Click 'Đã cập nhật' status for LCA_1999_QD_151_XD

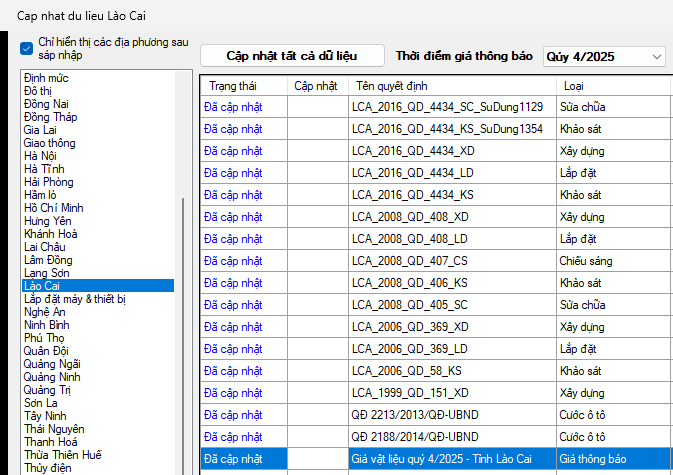(233, 392)
